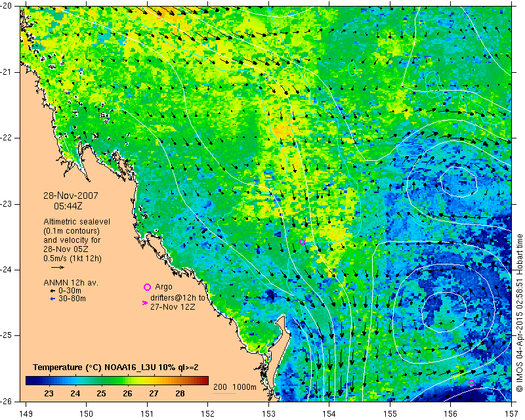The width and height of the screenshot is (525, 420).
Task: Click the time text 05:44Z
Action: pyautogui.click(x=68, y=206)
